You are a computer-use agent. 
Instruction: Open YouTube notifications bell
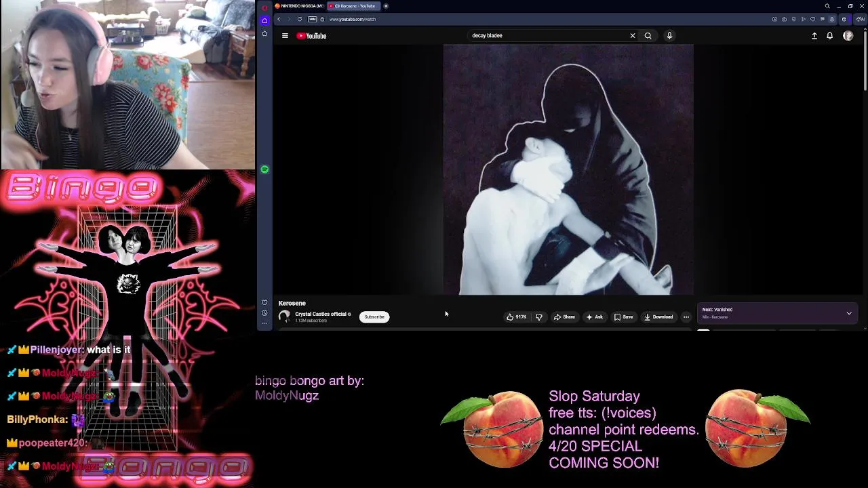coord(829,36)
